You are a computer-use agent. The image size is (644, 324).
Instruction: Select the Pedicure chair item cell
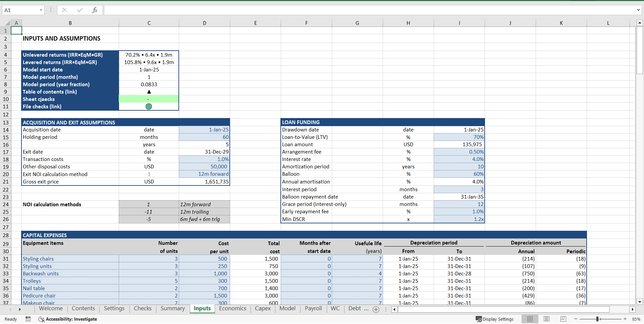point(70,296)
